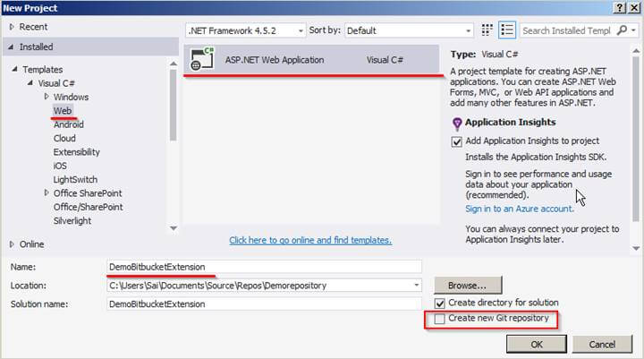Open search options dropdown arrow

click(x=633, y=30)
